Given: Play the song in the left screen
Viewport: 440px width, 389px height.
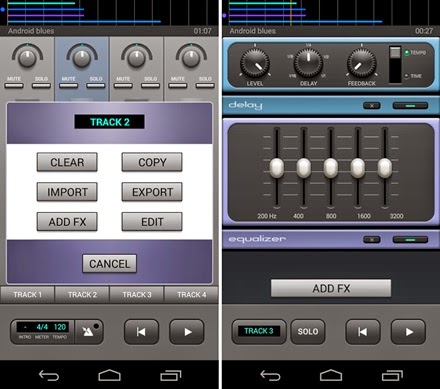Looking at the screenshot, I should point(187,332).
